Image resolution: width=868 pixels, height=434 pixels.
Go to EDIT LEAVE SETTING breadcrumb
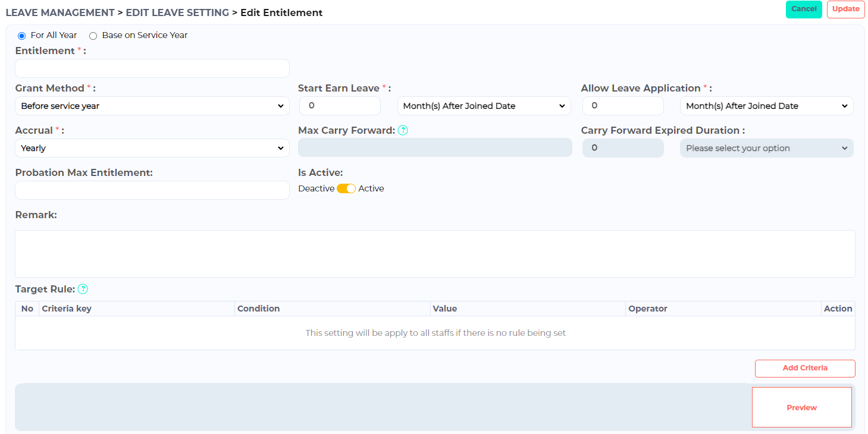[177, 12]
